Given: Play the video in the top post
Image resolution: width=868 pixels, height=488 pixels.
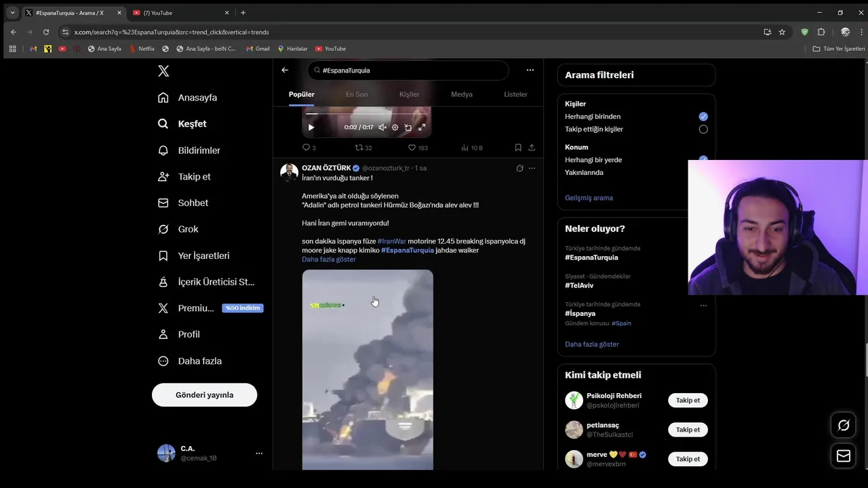Looking at the screenshot, I should [x=311, y=127].
